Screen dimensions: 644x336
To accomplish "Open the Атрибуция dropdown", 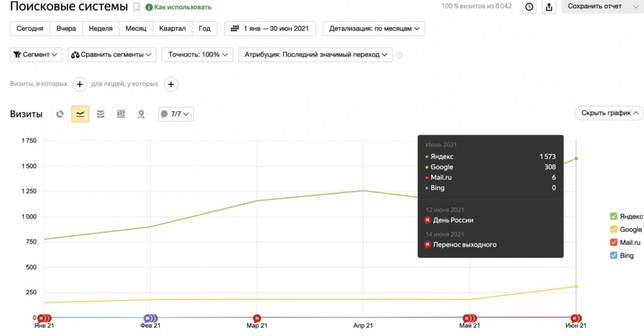I will [315, 55].
